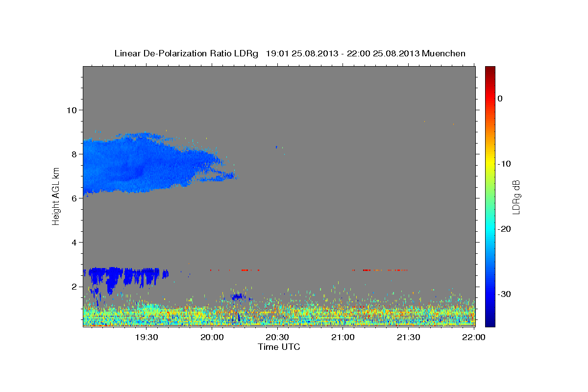Click the colorbar value -30
Viewport: 588px width, 392px height.
(x=505, y=294)
